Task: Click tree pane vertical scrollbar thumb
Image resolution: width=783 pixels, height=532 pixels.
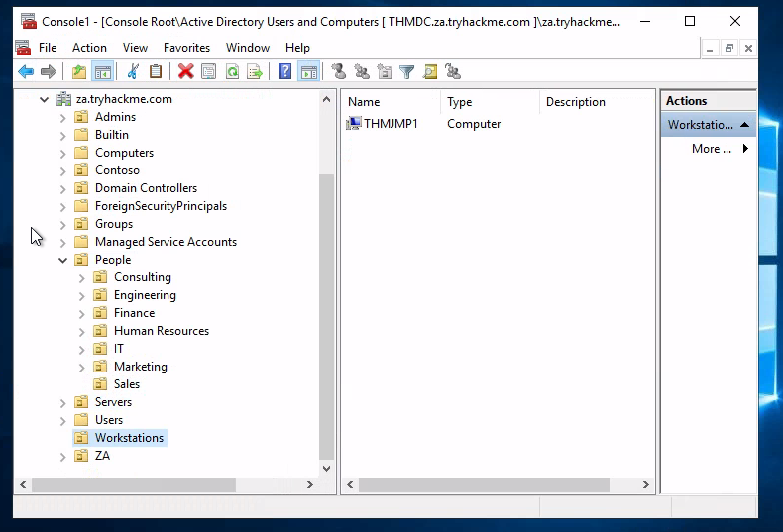Action: point(326,316)
